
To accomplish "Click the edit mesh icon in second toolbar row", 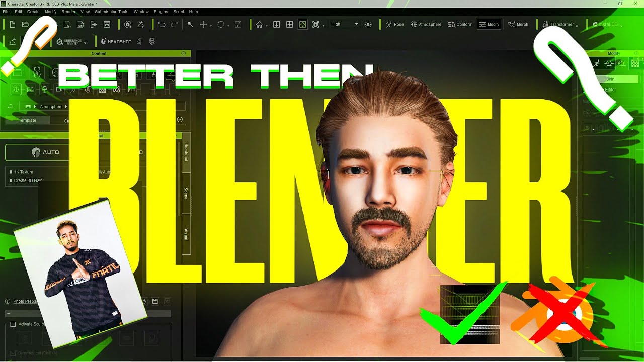I will (x=13, y=41).
